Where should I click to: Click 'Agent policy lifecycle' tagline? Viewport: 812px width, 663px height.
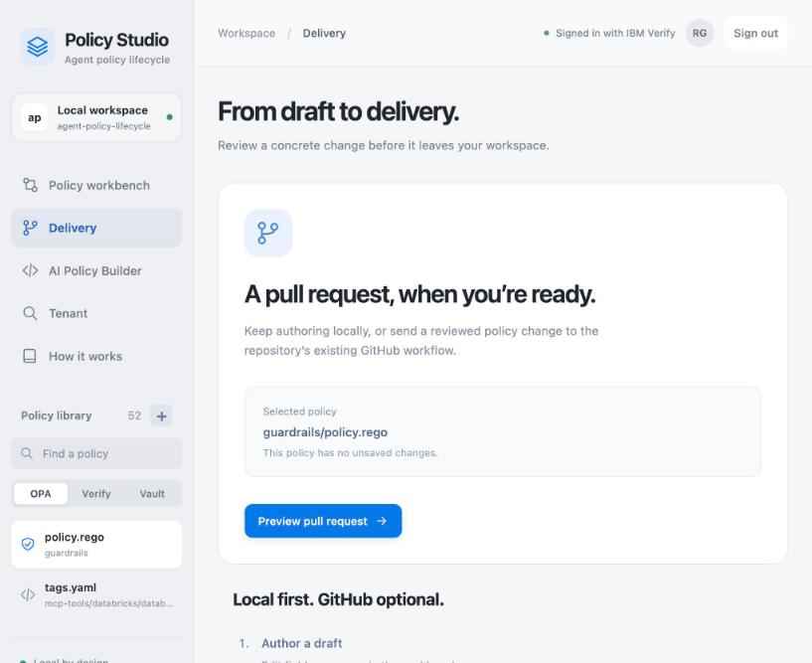pyautogui.click(x=117, y=60)
